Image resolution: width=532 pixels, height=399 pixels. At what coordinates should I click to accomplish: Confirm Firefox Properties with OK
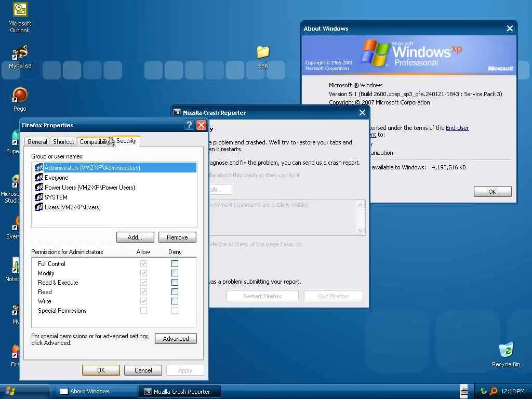tap(101, 370)
